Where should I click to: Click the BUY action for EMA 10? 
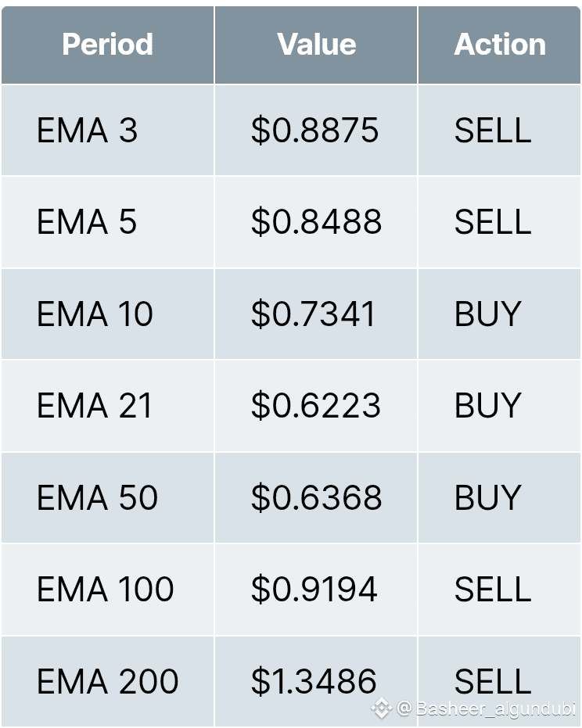pyautogui.click(x=487, y=314)
